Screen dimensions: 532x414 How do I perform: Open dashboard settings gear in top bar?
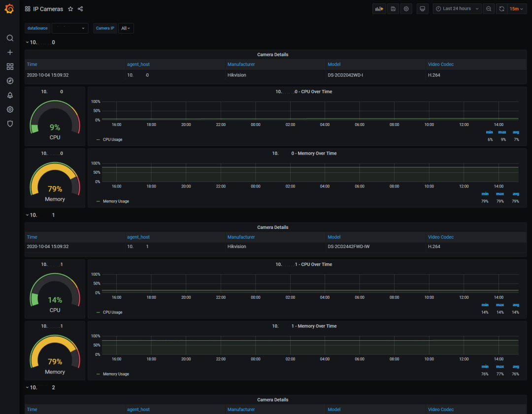(406, 9)
